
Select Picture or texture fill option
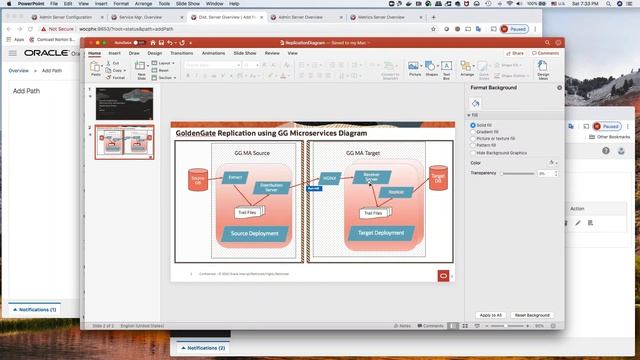pyautogui.click(x=473, y=138)
